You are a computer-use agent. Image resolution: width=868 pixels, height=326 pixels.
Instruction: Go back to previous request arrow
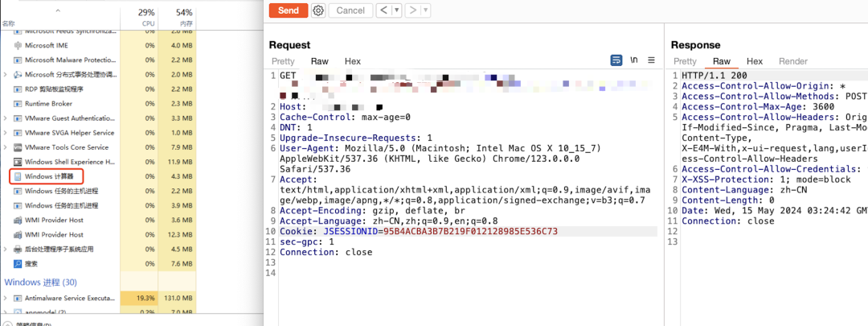384,10
